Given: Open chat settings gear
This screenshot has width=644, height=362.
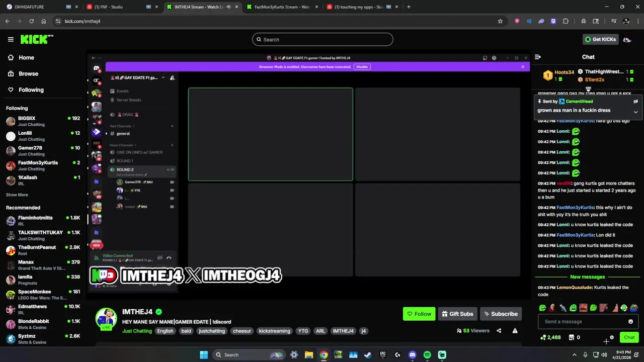Looking at the screenshot, I should (x=612, y=337).
